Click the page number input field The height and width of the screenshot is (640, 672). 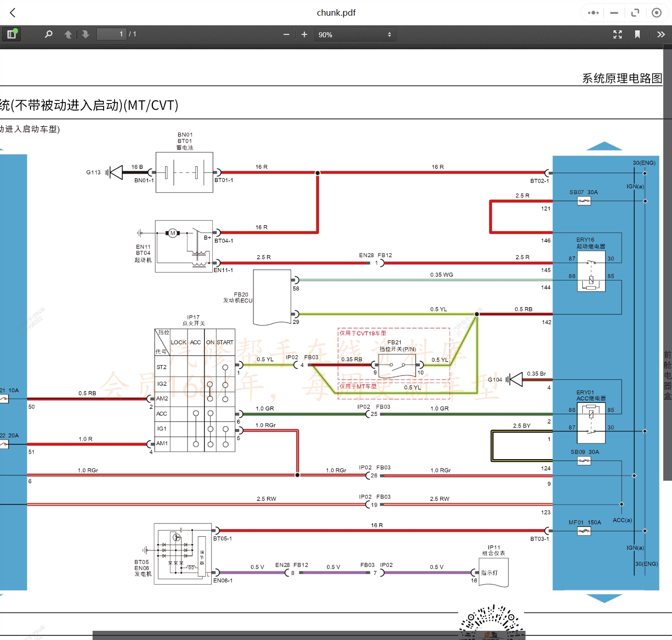point(111,34)
